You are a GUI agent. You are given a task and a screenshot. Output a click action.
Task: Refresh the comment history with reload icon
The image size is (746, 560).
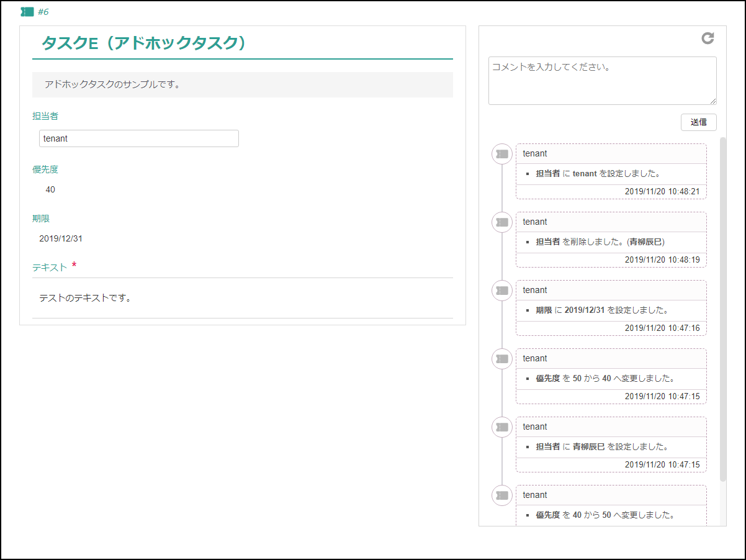tap(708, 38)
